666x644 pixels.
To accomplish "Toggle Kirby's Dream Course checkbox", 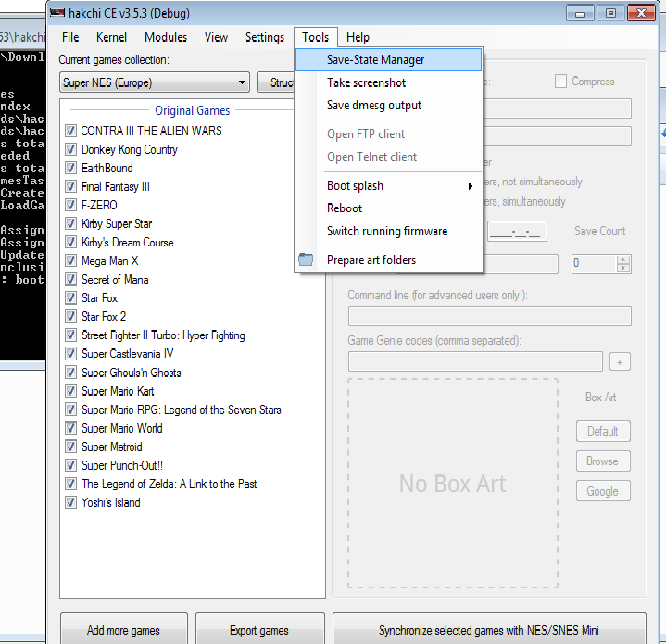I will click(70, 242).
